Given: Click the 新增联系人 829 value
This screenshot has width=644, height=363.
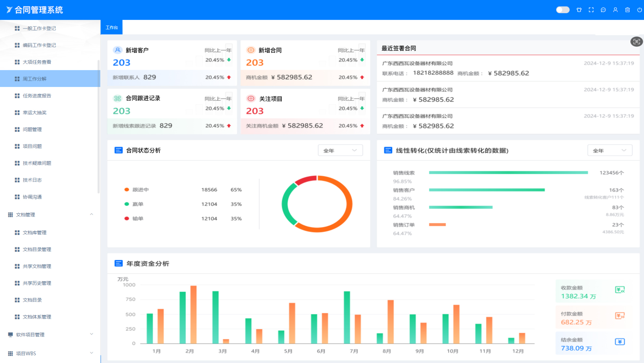Looking at the screenshot, I should click(150, 77).
